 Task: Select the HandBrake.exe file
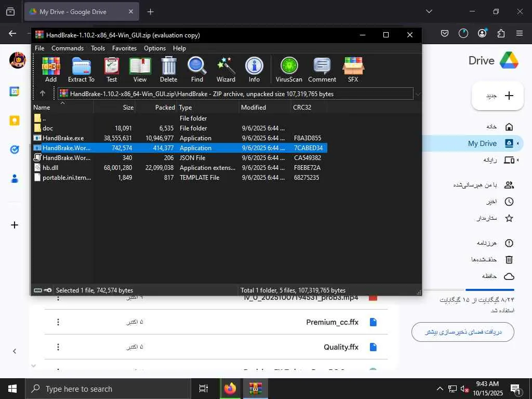[180, 138]
